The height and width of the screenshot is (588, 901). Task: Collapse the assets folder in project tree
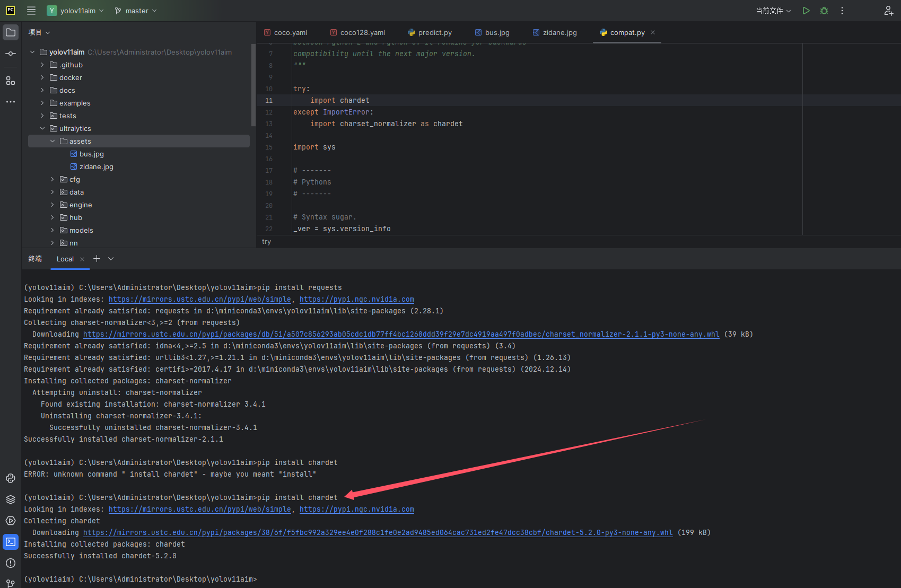click(52, 141)
